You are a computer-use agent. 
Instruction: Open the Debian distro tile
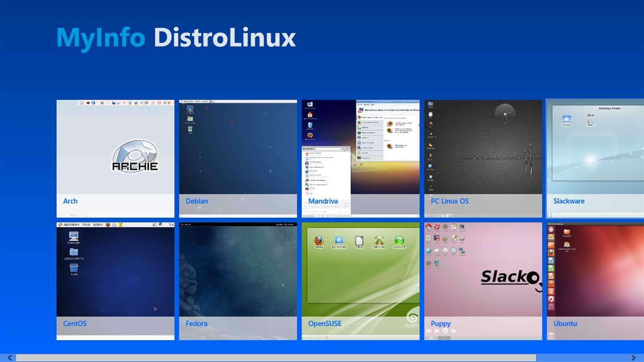click(x=238, y=159)
